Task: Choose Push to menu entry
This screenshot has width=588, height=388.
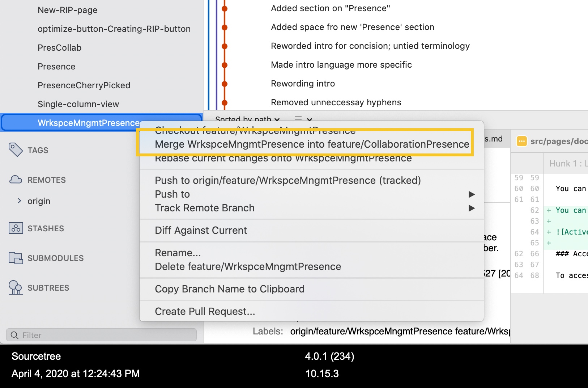Action: 312,194
